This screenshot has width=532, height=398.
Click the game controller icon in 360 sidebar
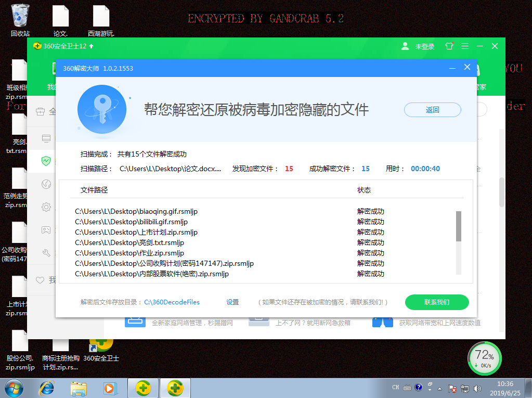(x=46, y=230)
